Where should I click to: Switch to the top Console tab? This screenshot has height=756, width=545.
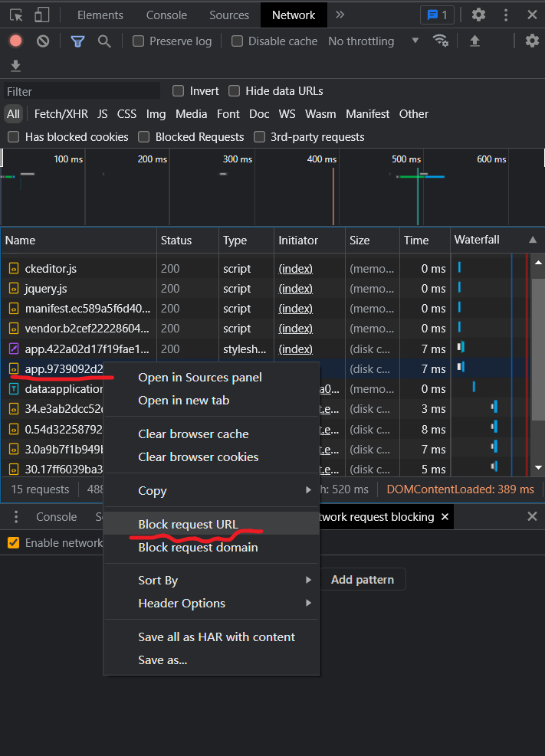(166, 15)
